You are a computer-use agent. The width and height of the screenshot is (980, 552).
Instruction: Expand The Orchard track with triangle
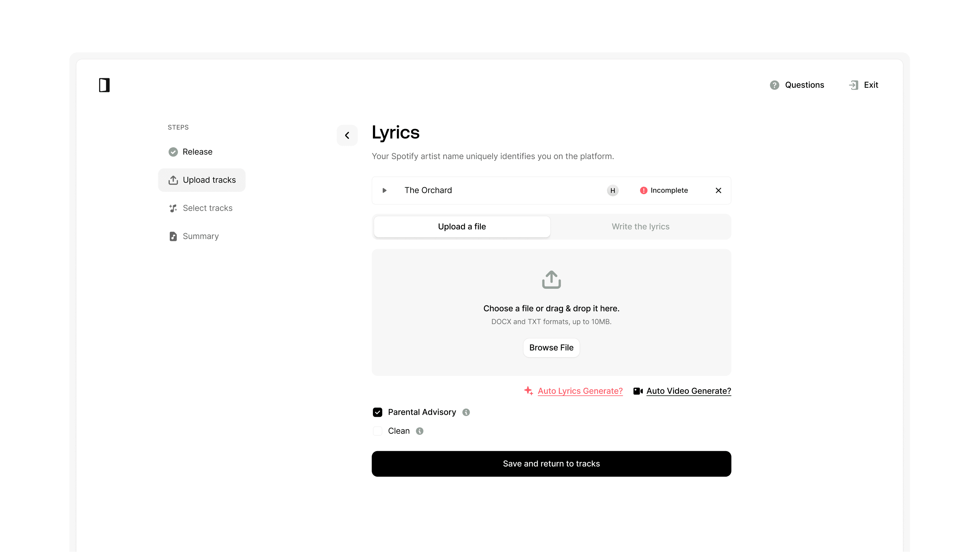(384, 190)
